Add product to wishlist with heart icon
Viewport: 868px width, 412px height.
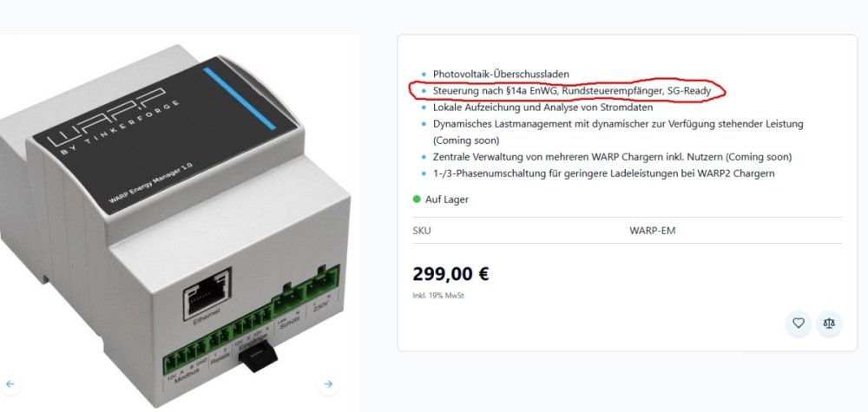click(799, 323)
